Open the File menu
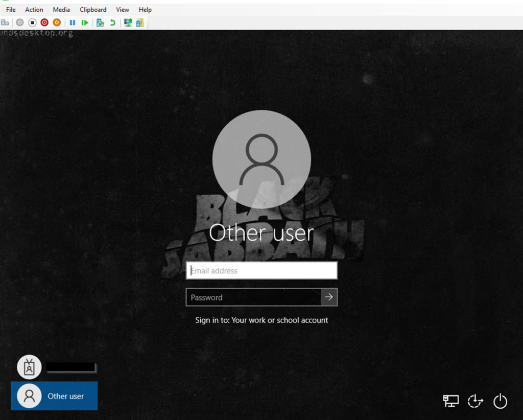The height and width of the screenshot is (420, 523). [11, 10]
